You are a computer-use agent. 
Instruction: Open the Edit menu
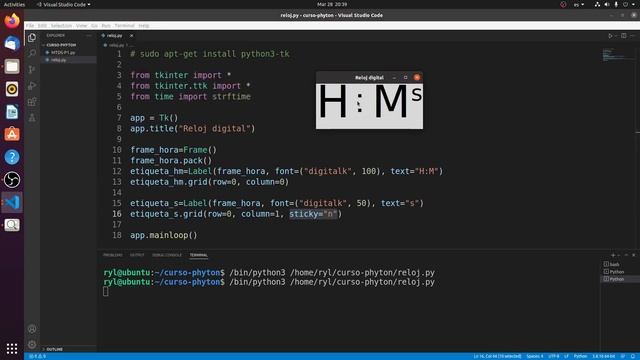tap(42, 26)
